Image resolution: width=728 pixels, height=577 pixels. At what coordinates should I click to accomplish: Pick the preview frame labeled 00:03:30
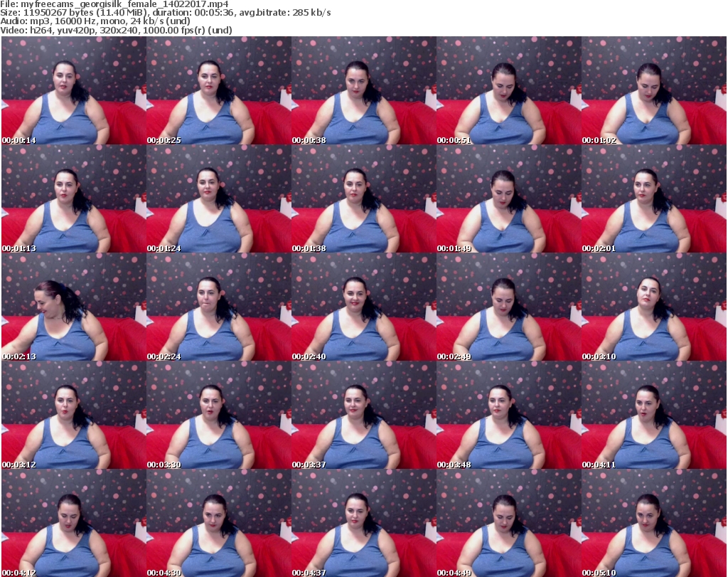click(x=219, y=415)
